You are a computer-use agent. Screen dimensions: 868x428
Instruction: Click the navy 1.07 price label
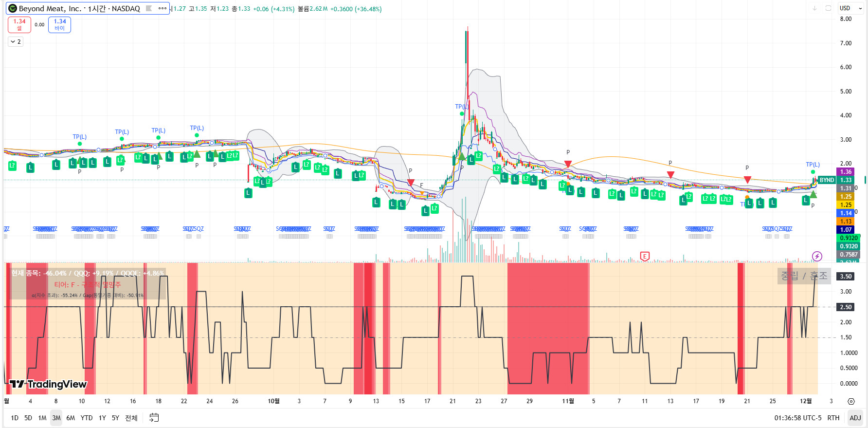(846, 230)
